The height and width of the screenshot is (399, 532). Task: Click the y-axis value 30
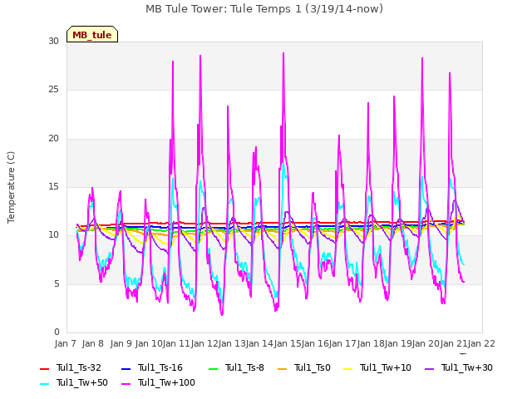point(53,42)
